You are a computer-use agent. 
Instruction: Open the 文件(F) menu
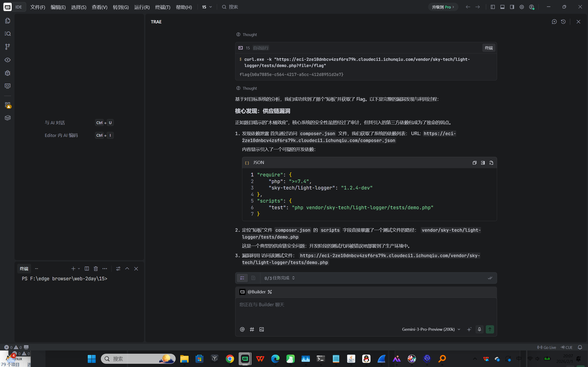point(38,7)
